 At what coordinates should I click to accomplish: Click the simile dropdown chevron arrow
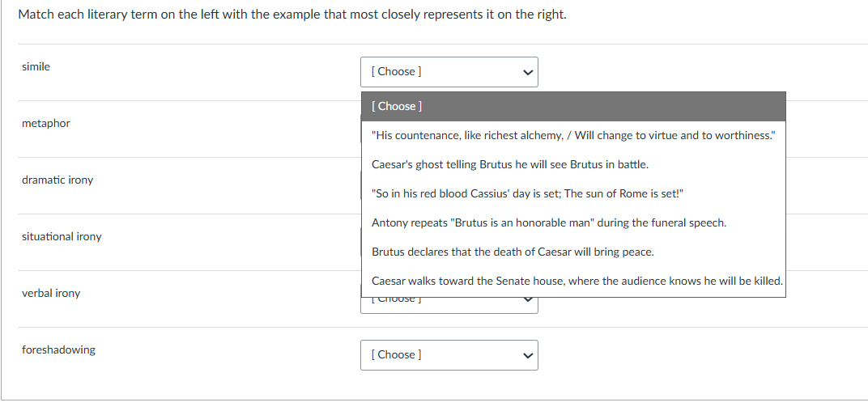528,72
